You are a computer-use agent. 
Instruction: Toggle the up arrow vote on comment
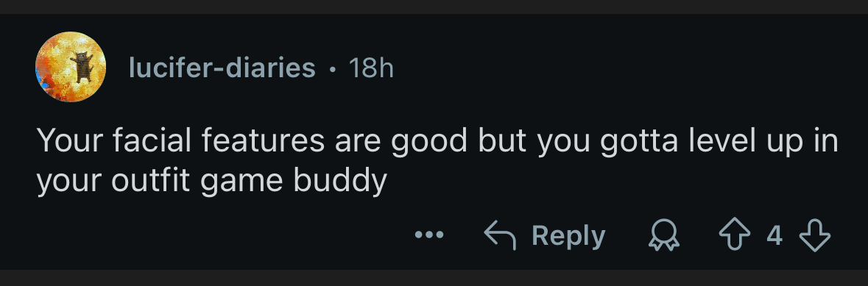point(735,235)
